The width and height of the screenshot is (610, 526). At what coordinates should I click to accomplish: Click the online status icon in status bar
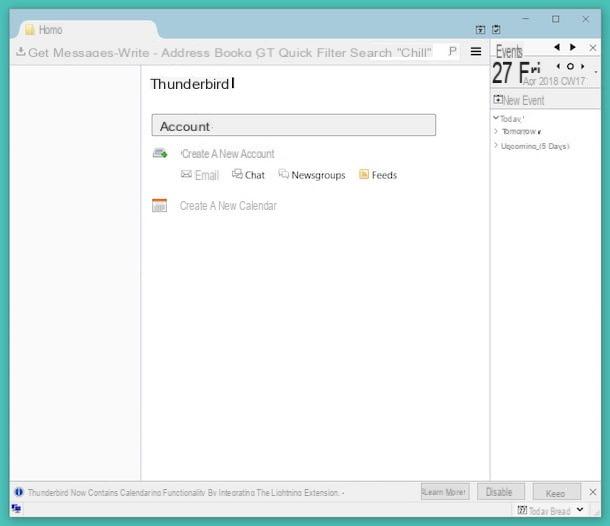pyautogui.click(x=16, y=508)
